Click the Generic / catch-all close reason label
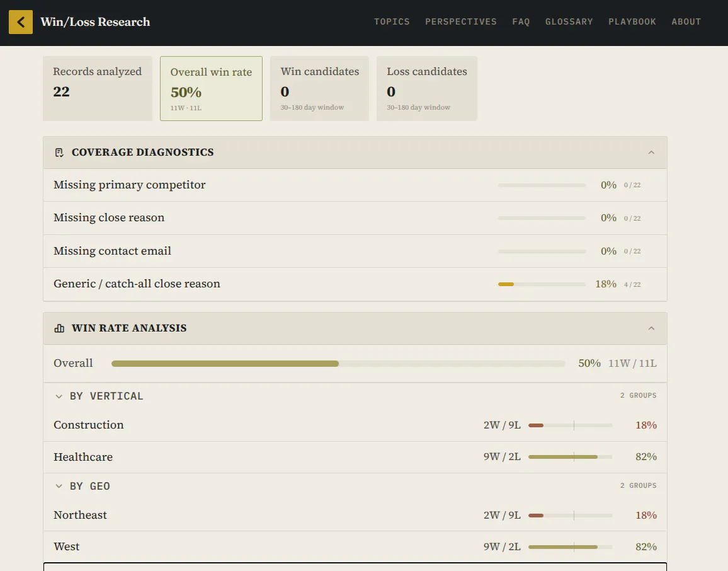728x571 pixels. [x=137, y=284]
